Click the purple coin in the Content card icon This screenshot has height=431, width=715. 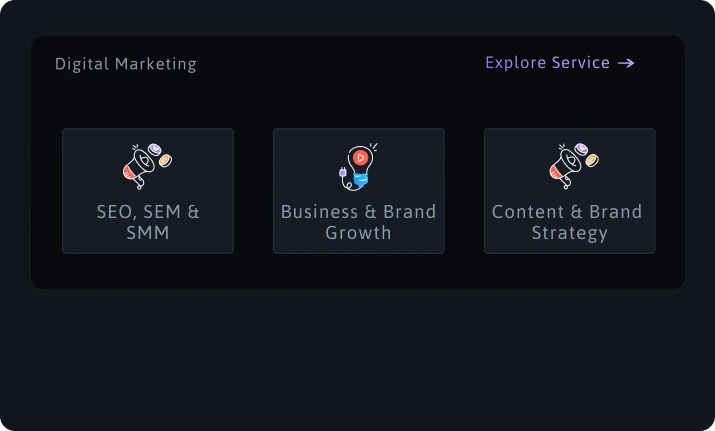pos(581,150)
